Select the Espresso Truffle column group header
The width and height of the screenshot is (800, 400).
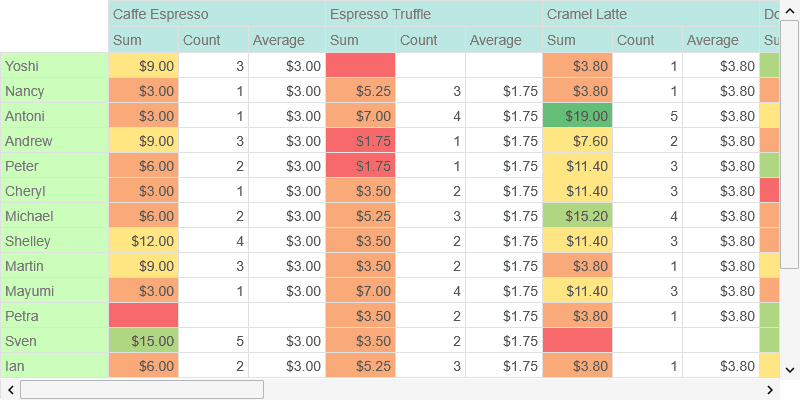coord(434,14)
